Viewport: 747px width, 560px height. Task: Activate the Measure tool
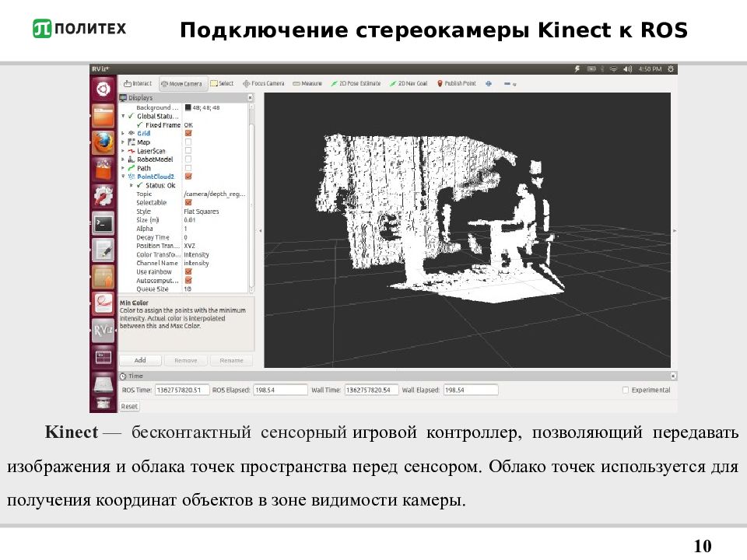[307, 83]
